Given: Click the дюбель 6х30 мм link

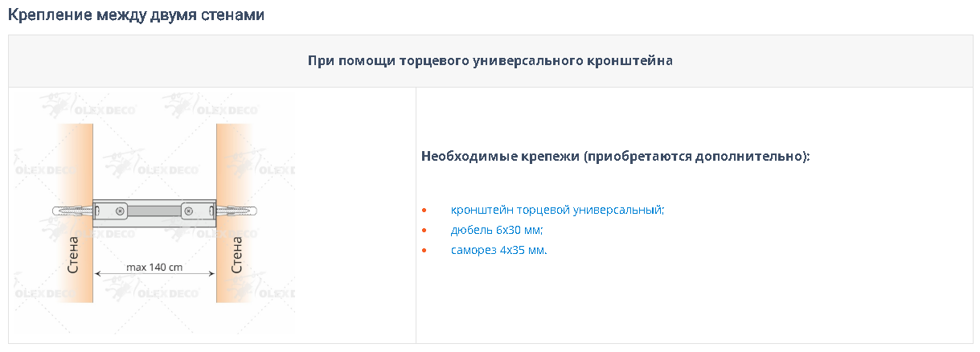Looking at the screenshot, I should click(496, 231).
